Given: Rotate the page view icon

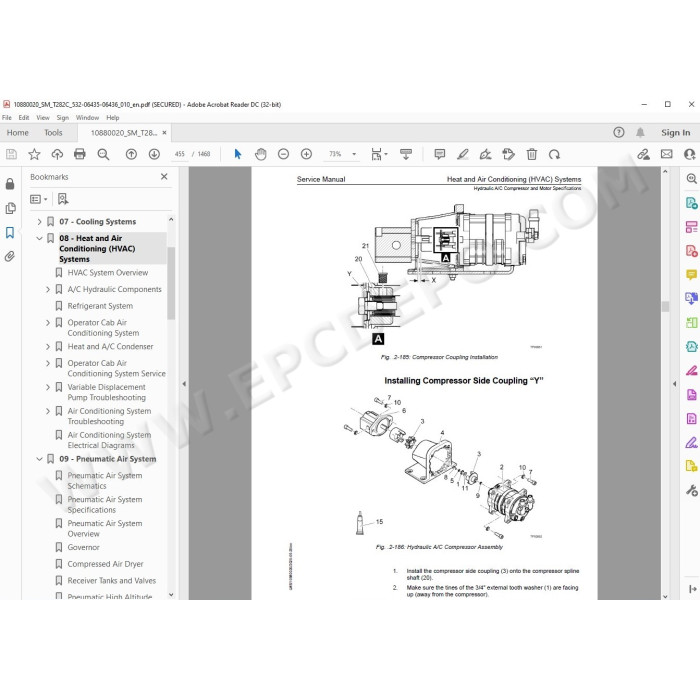Looking at the screenshot, I should click(x=554, y=154).
